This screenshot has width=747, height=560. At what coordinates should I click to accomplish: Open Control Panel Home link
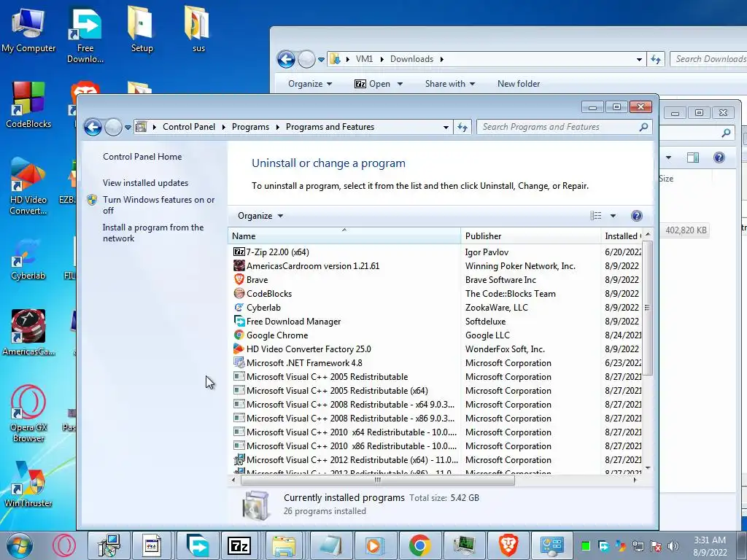(142, 157)
